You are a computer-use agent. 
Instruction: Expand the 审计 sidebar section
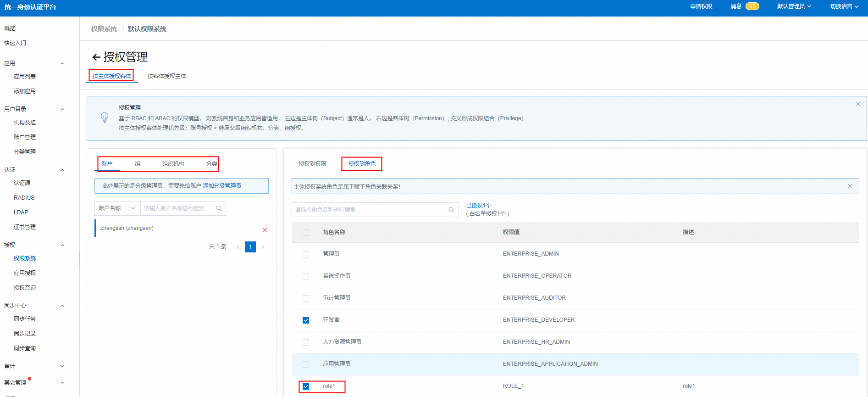click(x=62, y=366)
